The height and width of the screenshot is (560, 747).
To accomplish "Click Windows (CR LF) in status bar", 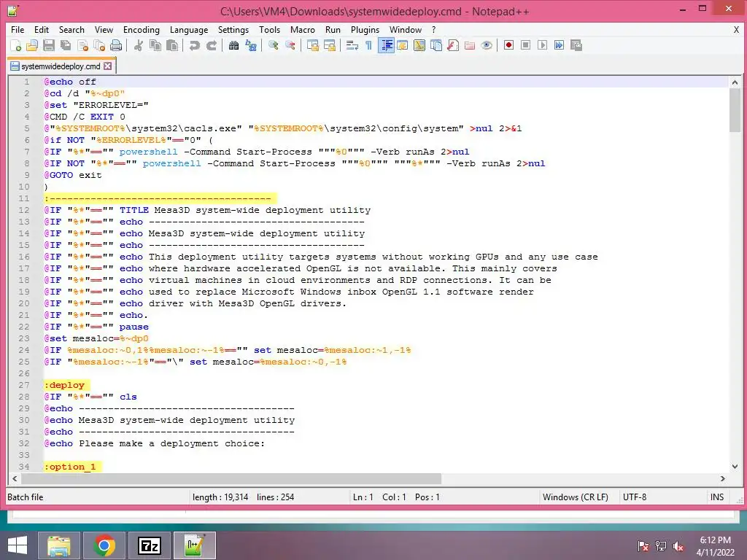I will tap(575, 497).
